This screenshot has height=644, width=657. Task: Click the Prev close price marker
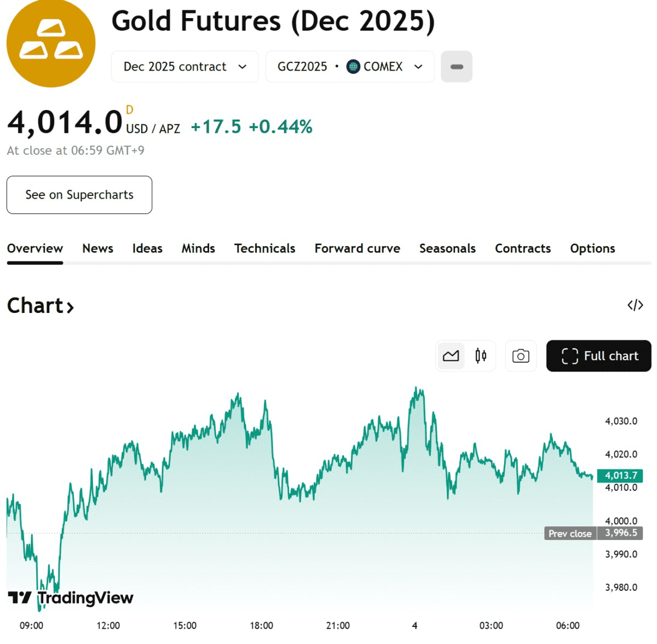click(570, 533)
